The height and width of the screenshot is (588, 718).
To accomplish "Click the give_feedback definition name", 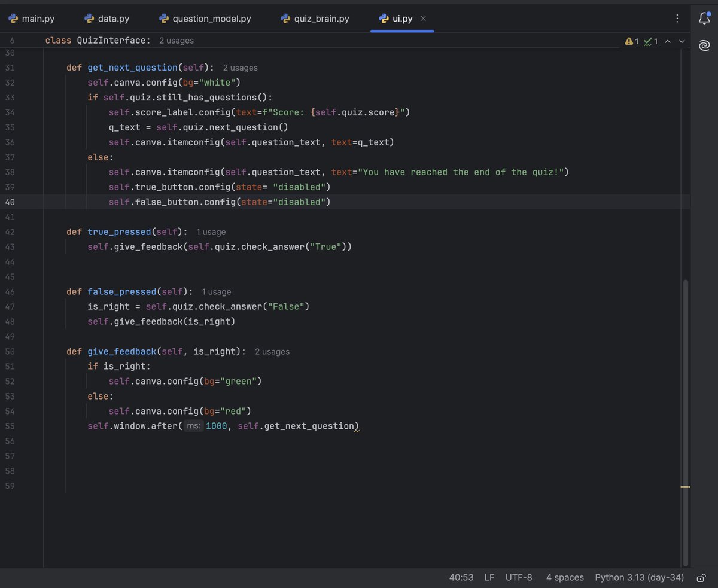I will 122,352.
